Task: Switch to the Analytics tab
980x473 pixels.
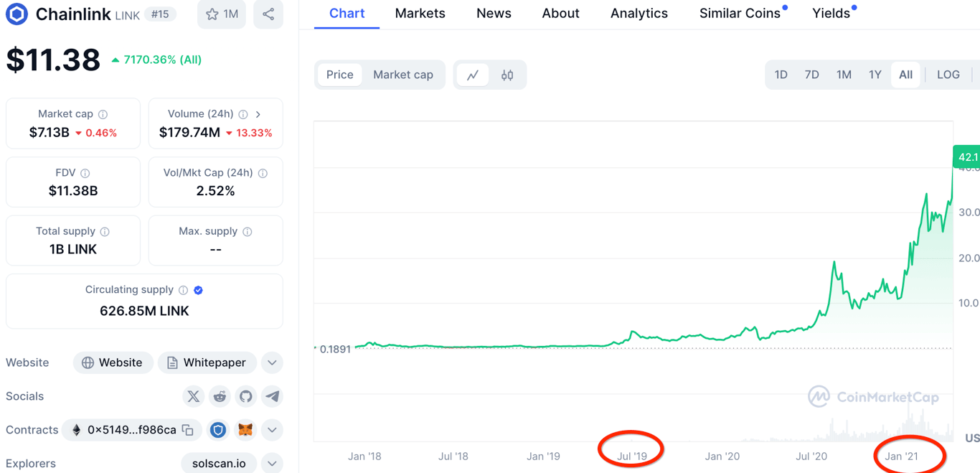Action: click(639, 14)
